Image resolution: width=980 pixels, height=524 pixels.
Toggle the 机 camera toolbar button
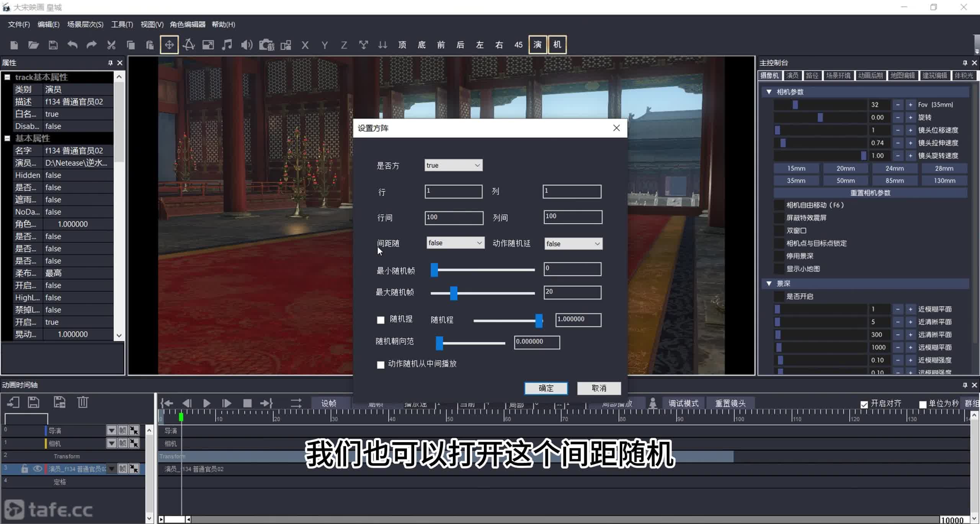[557, 45]
